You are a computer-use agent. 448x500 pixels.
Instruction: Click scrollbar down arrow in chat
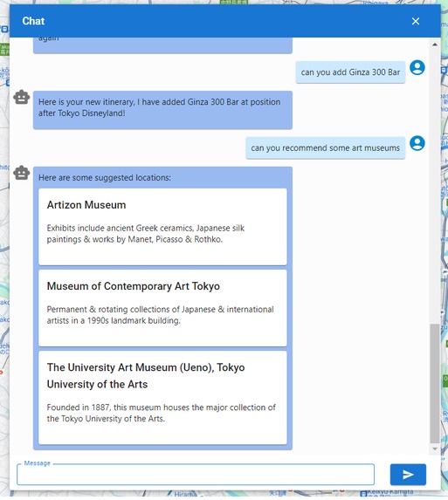coord(435,449)
